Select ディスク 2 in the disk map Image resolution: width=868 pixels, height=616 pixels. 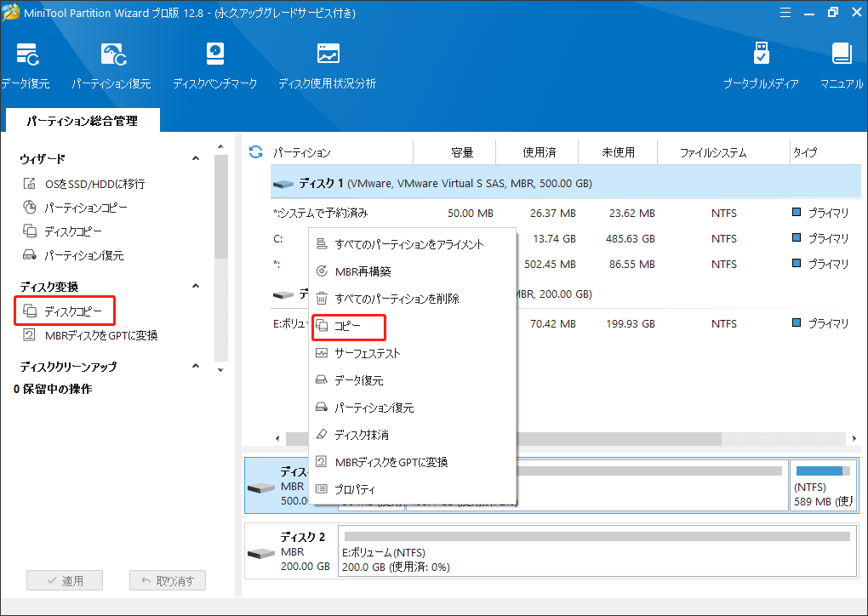pyautogui.click(x=291, y=552)
